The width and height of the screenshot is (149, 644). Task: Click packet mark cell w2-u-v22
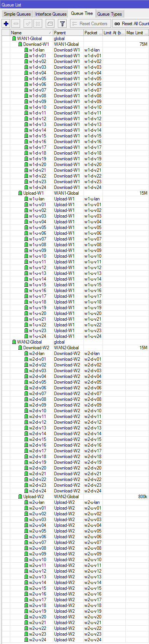click(x=93, y=628)
